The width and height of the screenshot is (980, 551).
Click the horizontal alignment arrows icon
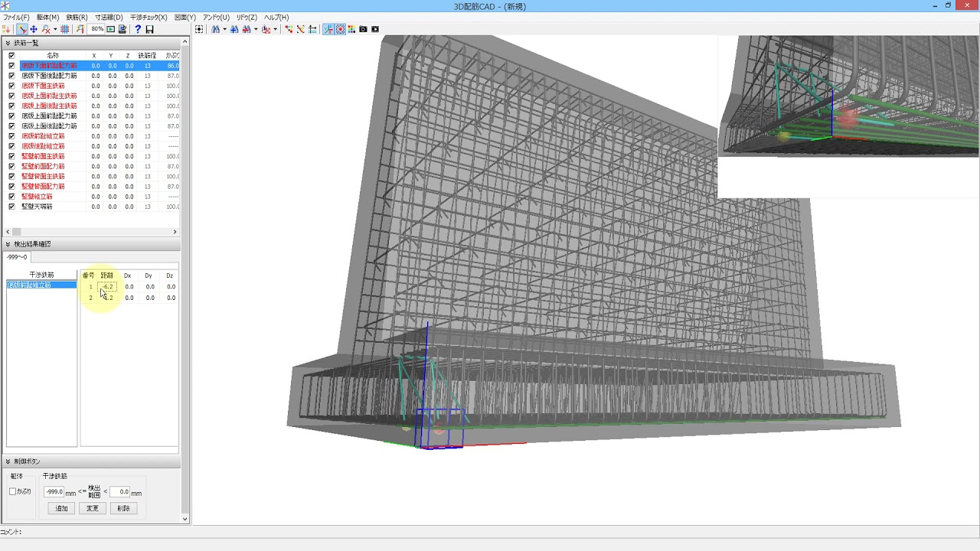(312, 29)
